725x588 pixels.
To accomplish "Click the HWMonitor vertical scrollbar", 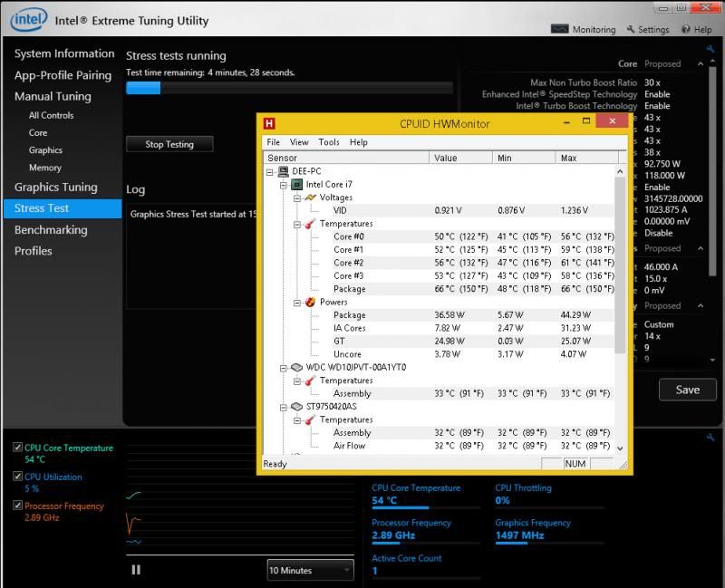I will [x=620, y=265].
